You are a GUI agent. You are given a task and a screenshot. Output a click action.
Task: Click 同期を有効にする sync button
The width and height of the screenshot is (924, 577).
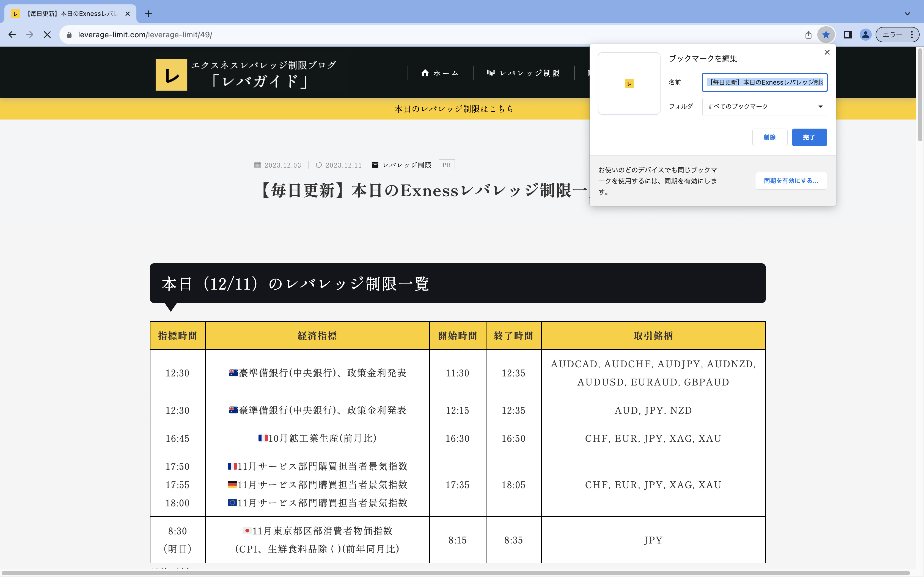click(791, 181)
